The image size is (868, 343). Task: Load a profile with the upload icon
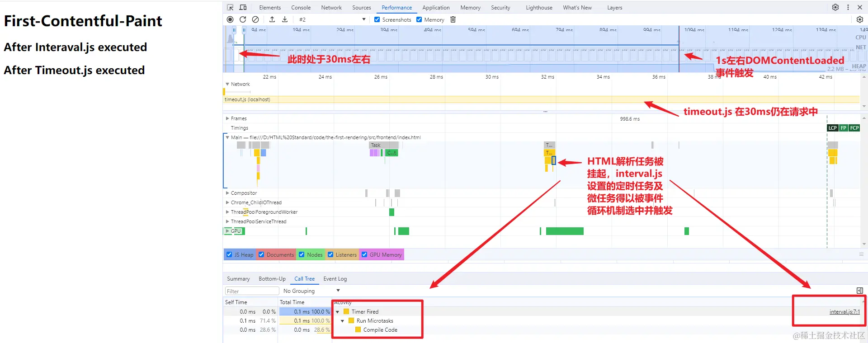[272, 19]
